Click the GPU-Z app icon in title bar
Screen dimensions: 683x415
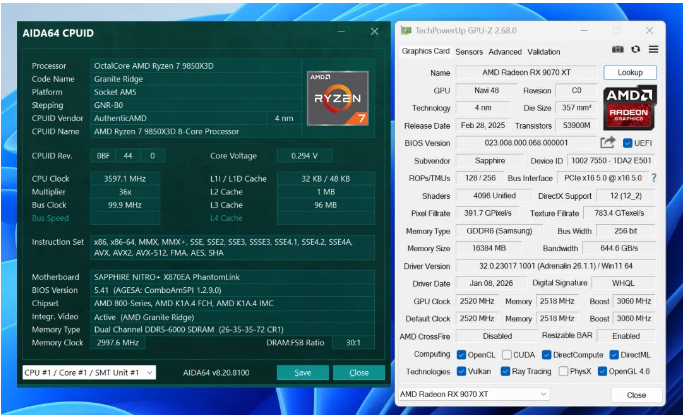[406, 32]
